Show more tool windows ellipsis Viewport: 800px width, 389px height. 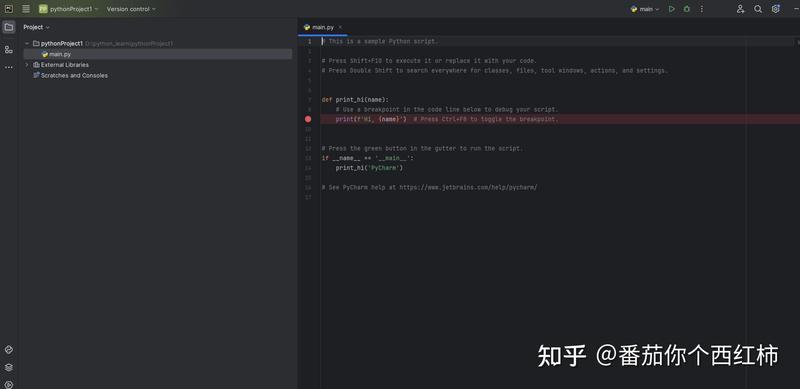[9, 67]
